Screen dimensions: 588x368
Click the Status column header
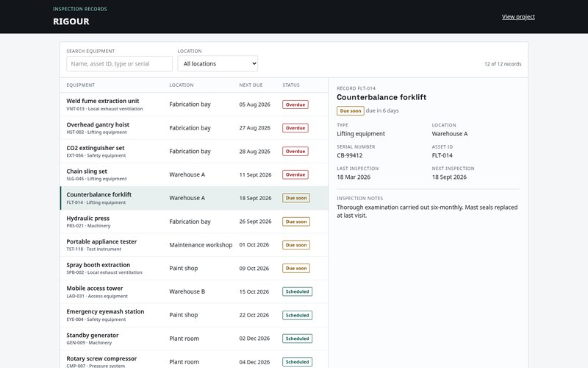[291, 85]
